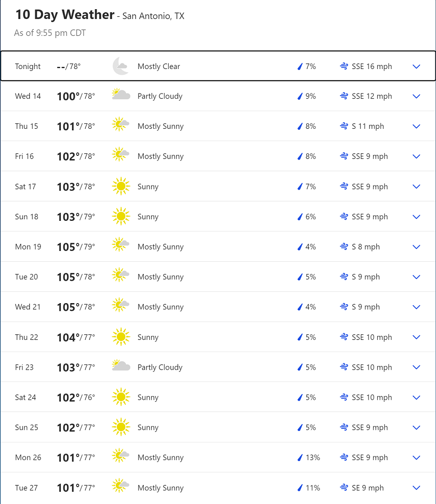Screen dimensions: 436x504
Task: Click the 10 Day Weather heading
Action: [65, 15]
